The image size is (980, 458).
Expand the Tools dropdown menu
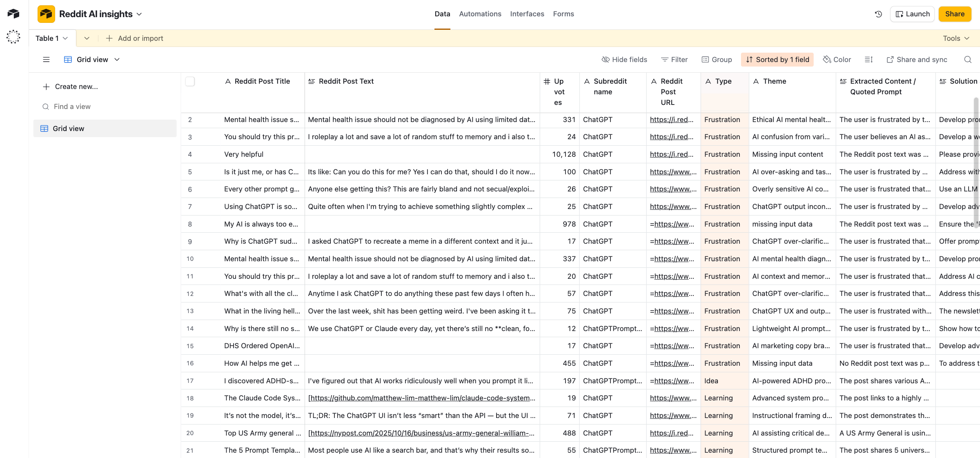pos(956,38)
